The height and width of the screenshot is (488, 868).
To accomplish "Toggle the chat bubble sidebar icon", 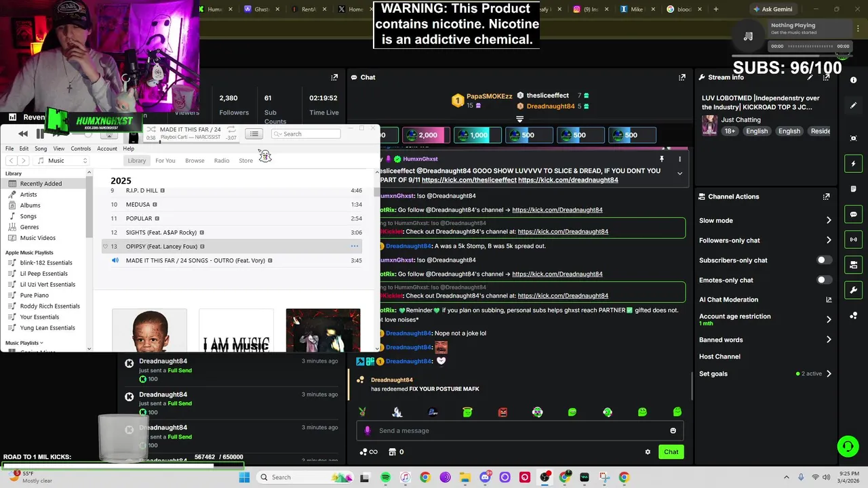I will click(x=854, y=214).
